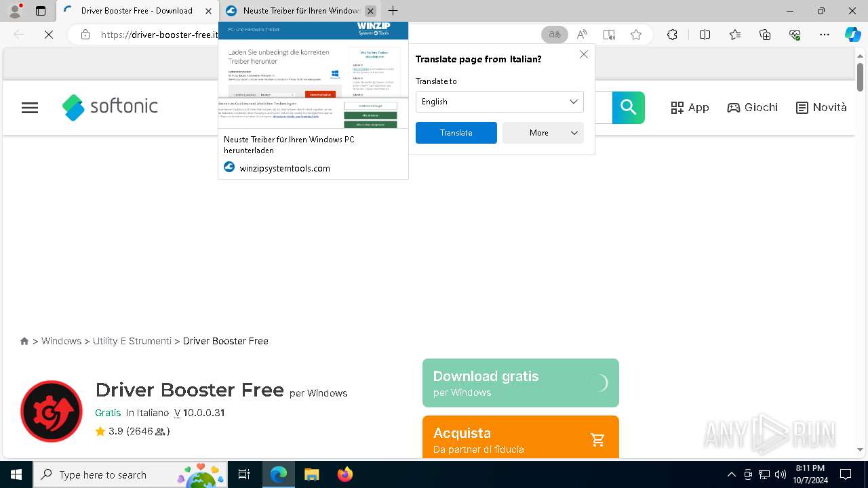Viewport: 868px width, 488px height.
Task: Open Extensions puzzle icon
Action: pos(672,35)
